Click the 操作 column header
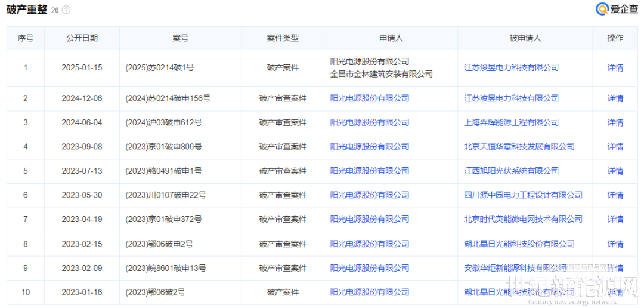 click(x=615, y=38)
